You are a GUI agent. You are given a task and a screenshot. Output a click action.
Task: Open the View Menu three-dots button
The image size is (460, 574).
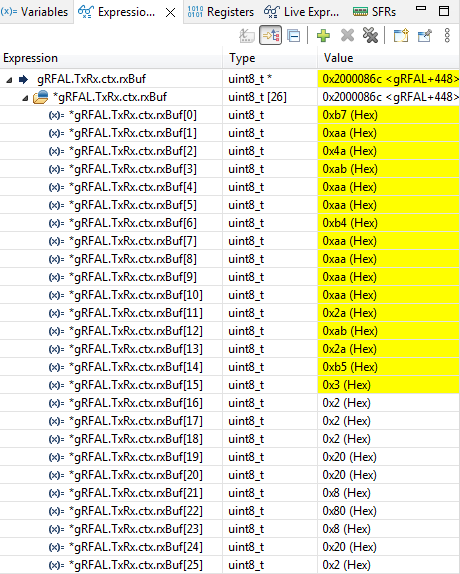click(x=447, y=36)
